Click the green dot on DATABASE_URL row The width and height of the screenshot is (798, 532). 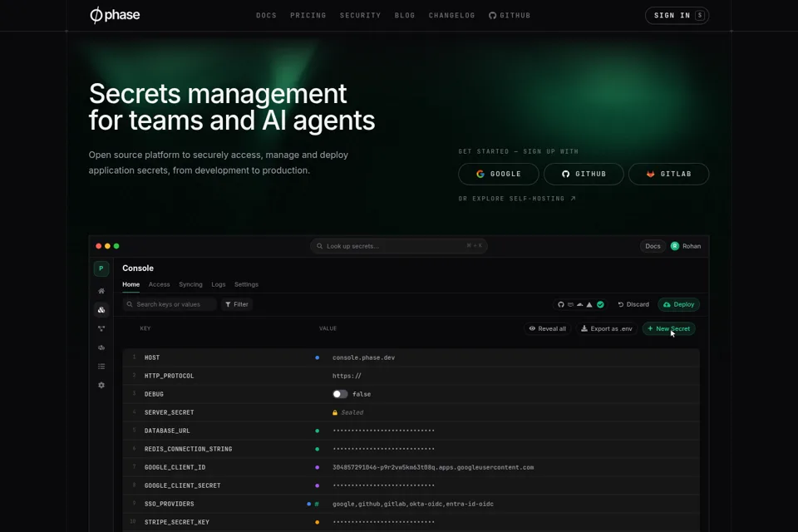pyautogui.click(x=317, y=431)
